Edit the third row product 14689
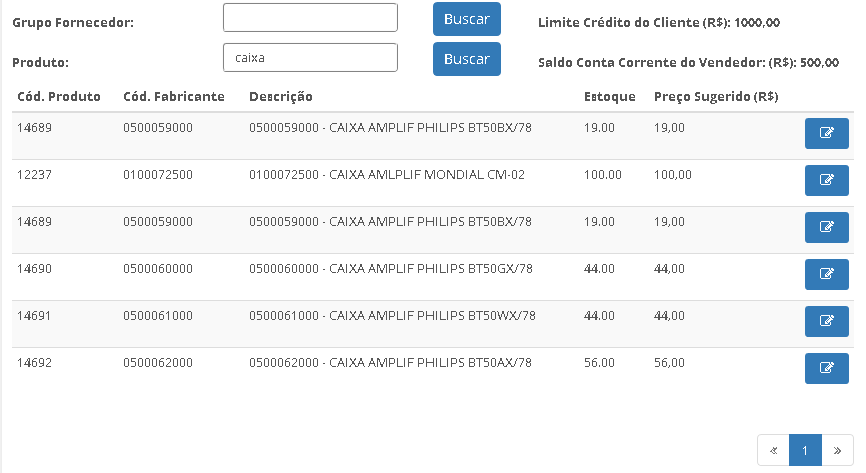866x473 pixels. (826, 227)
